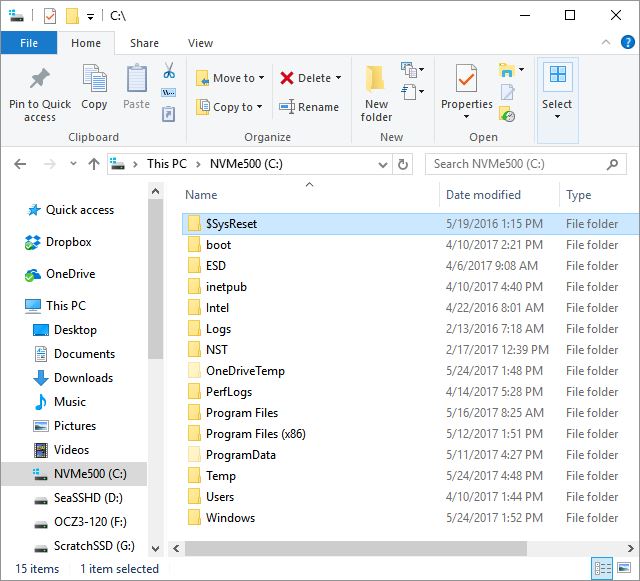Screen dimensions: 640x581
Task: Select Quick access in navigation pane
Action: pos(71,210)
